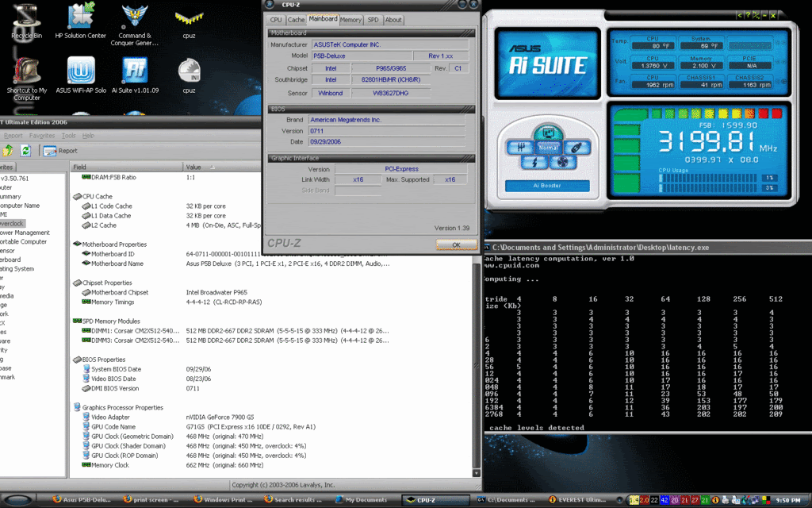
Task: Select Memory Timings row in EVEREST
Action: [x=171, y=302]
